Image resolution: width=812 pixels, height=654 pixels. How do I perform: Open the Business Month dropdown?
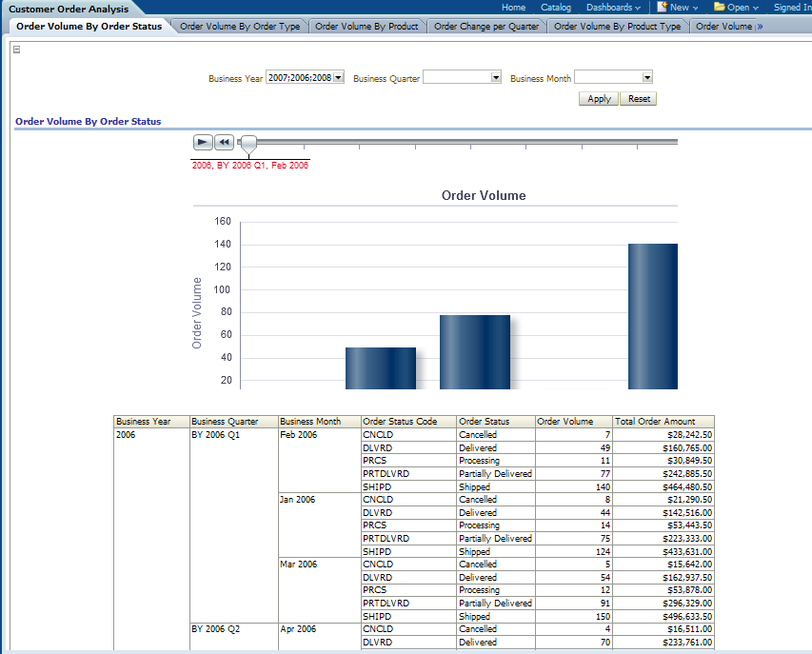pos(646,78)
